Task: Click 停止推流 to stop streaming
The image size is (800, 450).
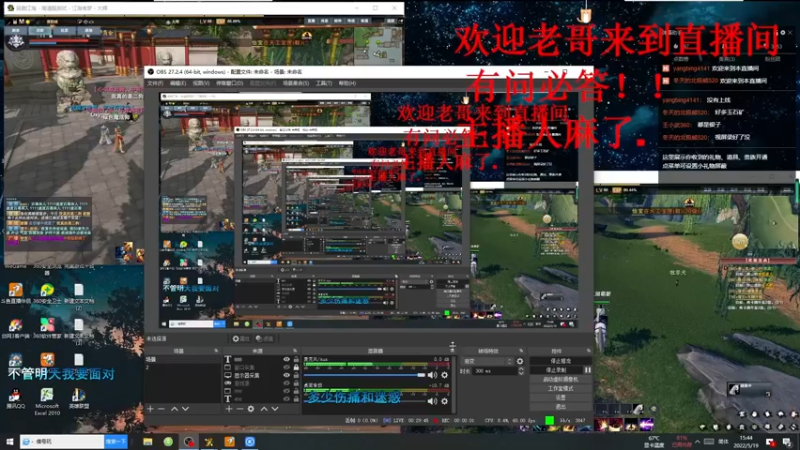Action: tap(560, 361)
